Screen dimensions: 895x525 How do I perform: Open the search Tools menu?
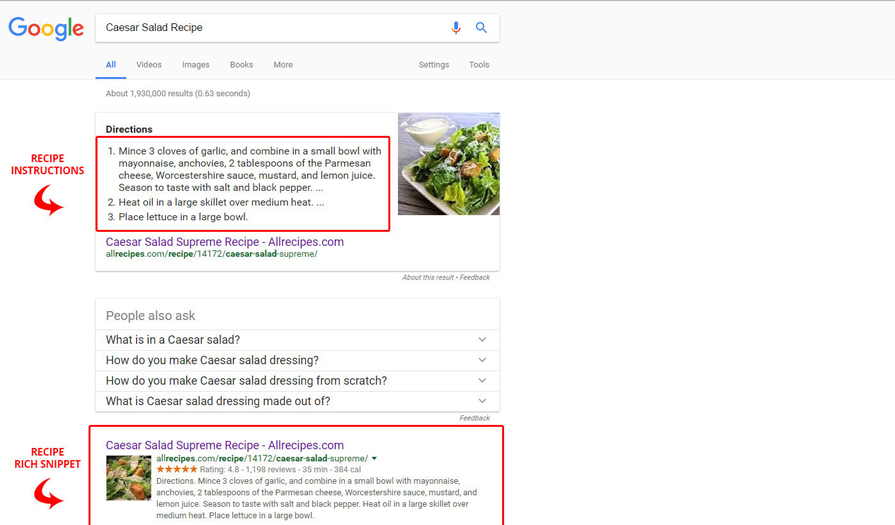tap(479, 65)
